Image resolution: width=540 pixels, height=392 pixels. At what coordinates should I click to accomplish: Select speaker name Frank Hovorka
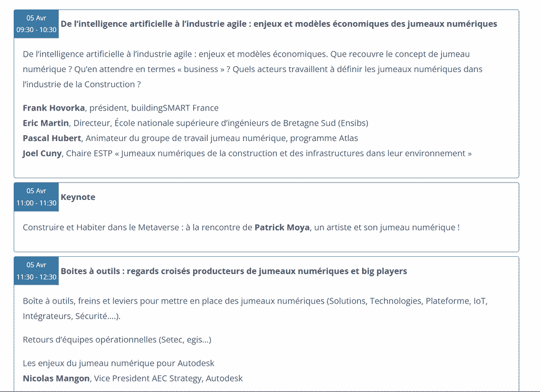click(54, 108)
